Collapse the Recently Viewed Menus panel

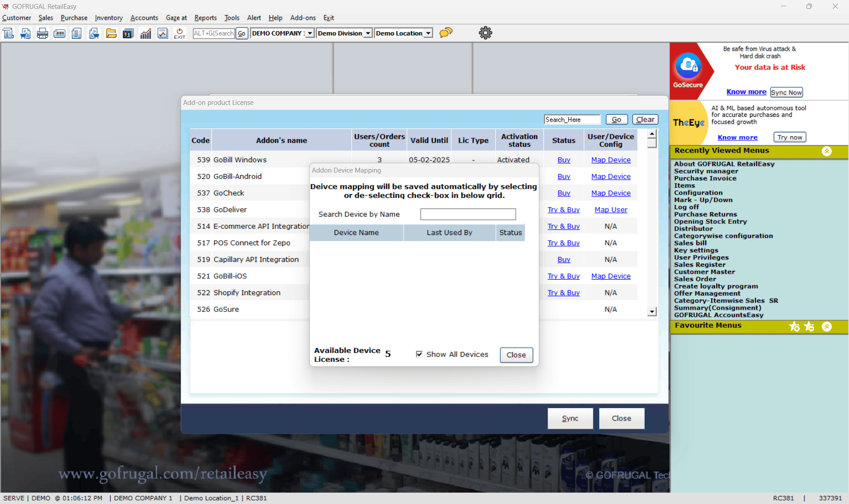pyautogui.click(x=826, y=151)
